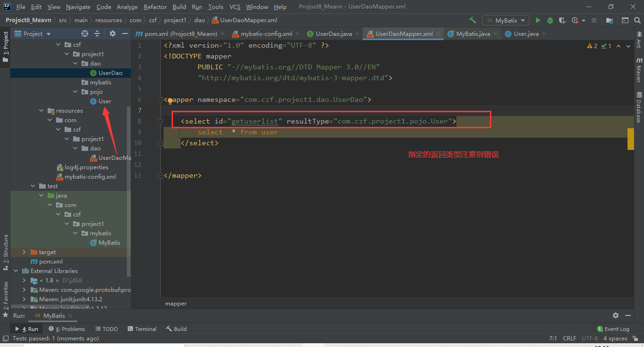Open the MyBatis run configuration dropdown

click(x=506, y=20)
